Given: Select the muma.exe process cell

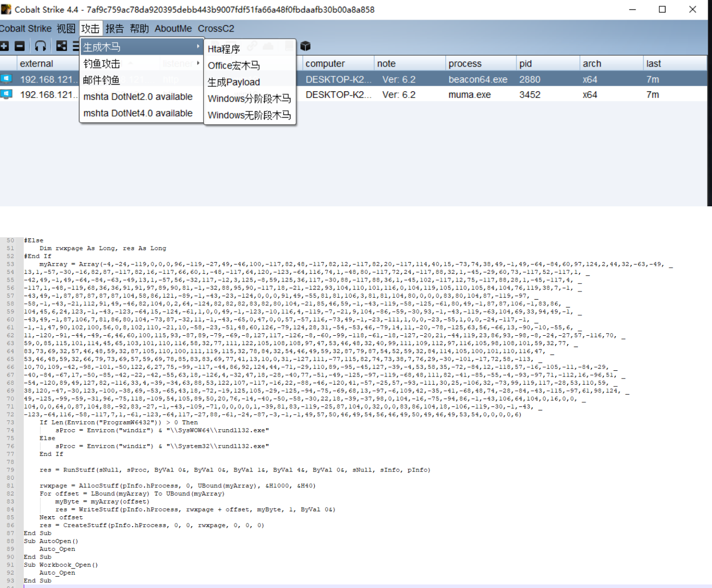Looking at the screenshot, I should point(470,95).
